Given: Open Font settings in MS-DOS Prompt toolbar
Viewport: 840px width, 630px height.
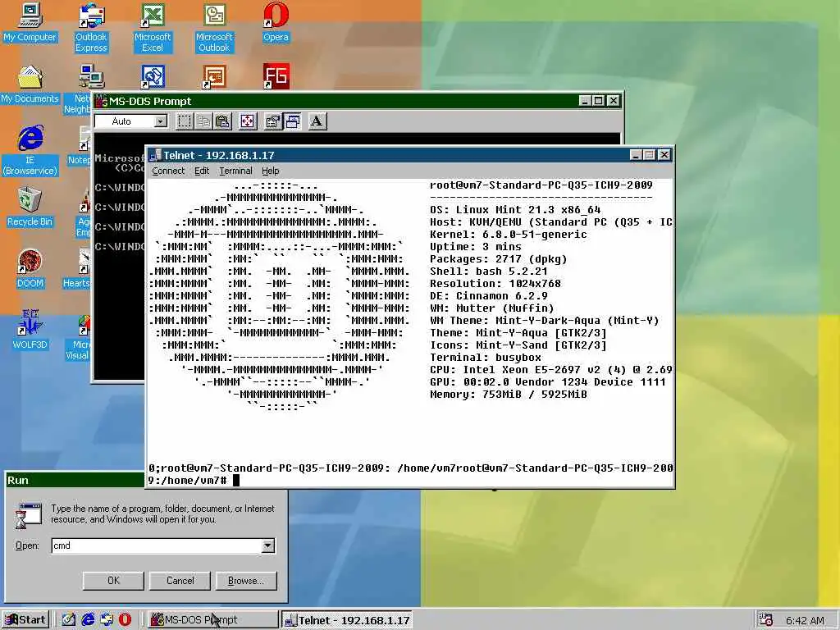Looking at the screenshot, I should pos(317,121).
